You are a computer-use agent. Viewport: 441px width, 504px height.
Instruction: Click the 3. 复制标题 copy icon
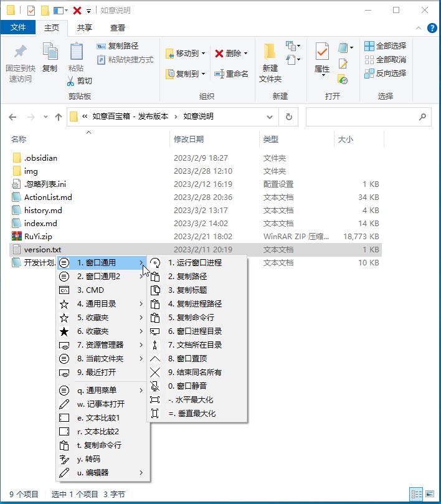coord(155,290)
